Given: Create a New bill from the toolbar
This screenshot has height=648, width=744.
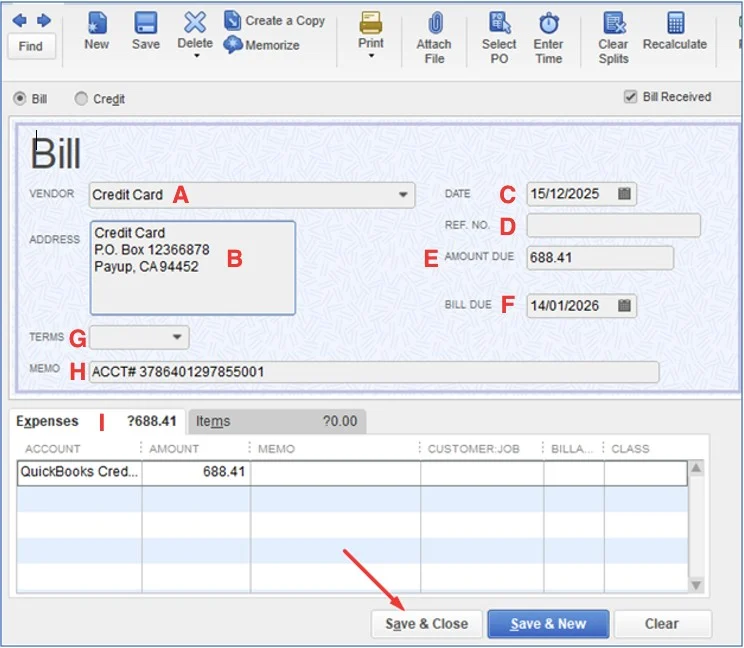Looking at the screenshot, I should [96, 31].
